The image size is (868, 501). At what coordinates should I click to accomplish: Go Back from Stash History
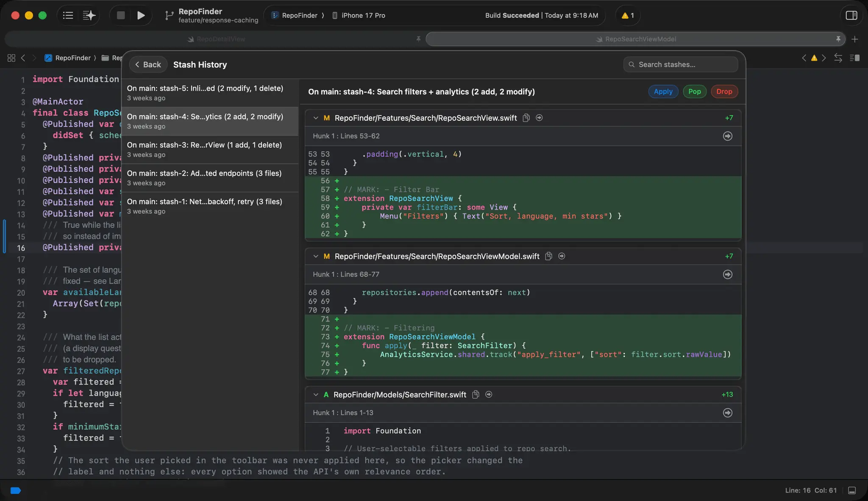coord(148,65)
